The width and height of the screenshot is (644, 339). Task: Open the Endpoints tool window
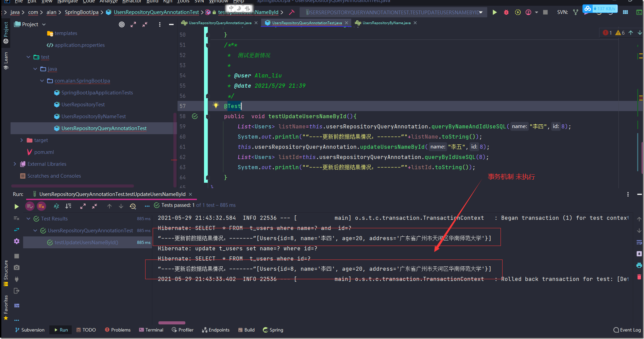[216, 330]
